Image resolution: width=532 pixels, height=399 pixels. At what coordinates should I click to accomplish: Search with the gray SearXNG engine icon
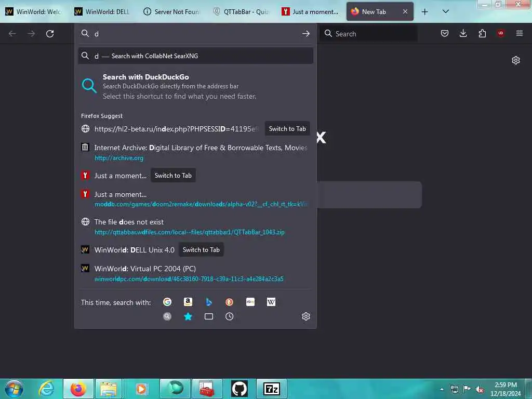pyautogui.click(x=167, y=316)
